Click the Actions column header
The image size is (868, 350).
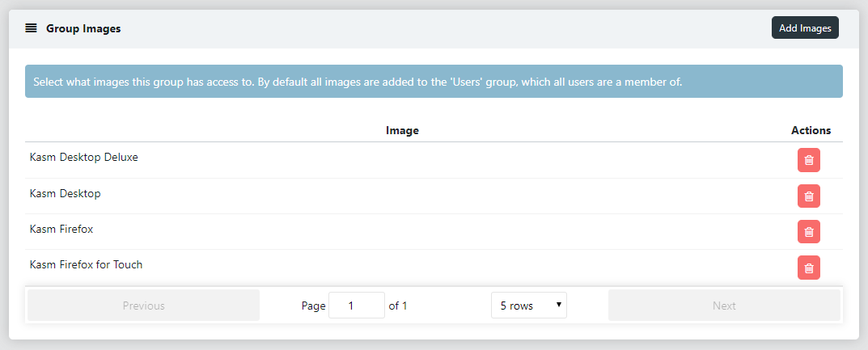(811, 130)
